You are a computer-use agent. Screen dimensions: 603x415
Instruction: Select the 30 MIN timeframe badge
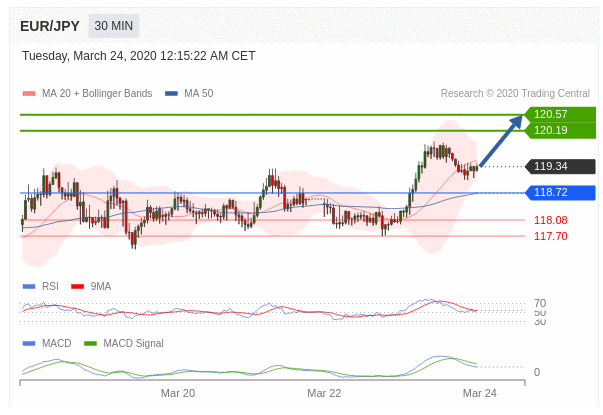coord(114,27)
